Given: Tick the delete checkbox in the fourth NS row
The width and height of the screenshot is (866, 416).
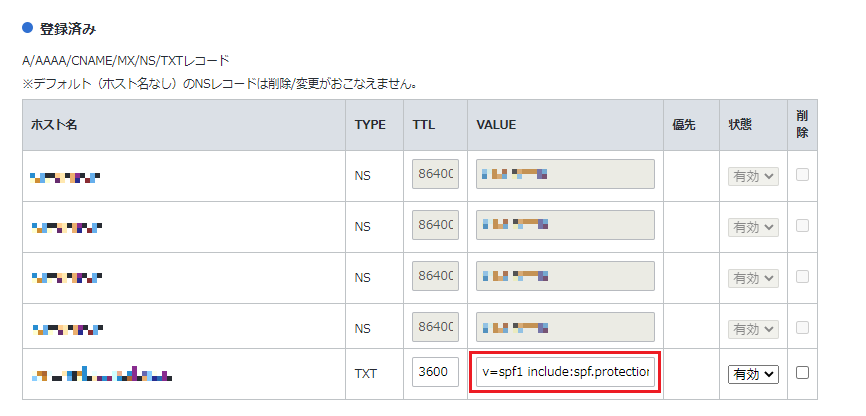Looking at the screenshot, I should click(802, 326).
